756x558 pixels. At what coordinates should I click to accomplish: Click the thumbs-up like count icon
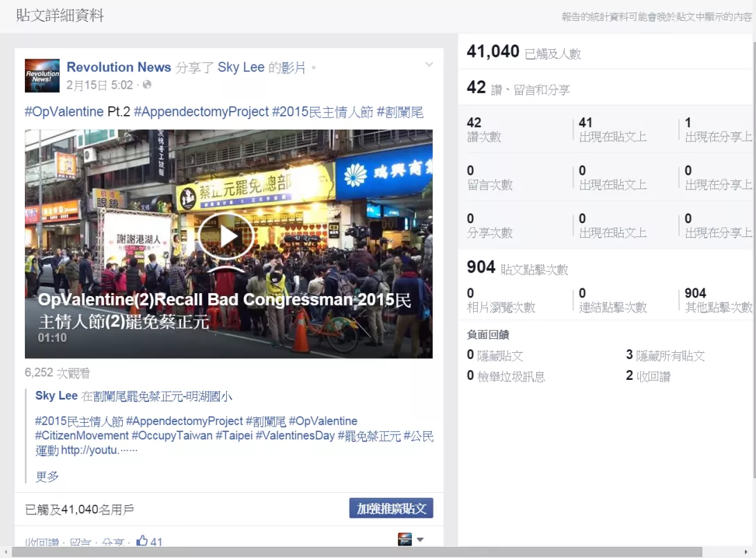(141, 541)
